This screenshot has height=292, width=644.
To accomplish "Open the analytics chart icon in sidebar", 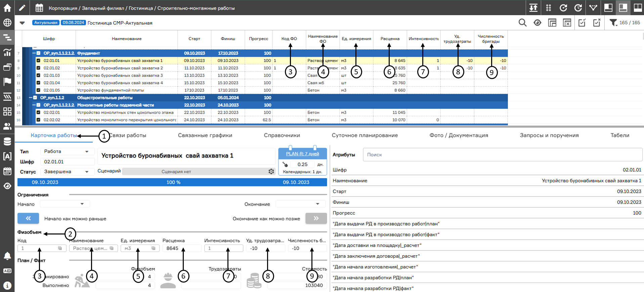I will [7, 52].
